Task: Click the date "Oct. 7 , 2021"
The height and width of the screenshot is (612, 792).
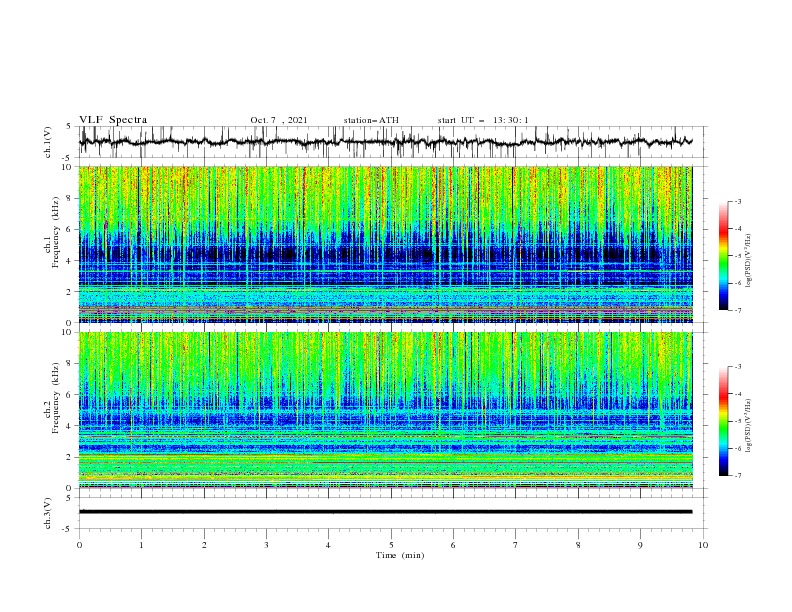Action: click(x=279, y=120)
